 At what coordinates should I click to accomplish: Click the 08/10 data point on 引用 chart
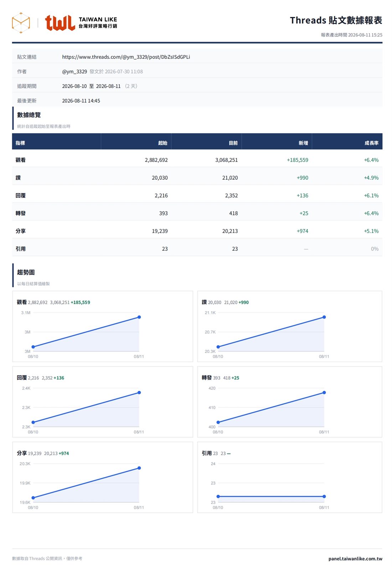(x=218, y=496)
